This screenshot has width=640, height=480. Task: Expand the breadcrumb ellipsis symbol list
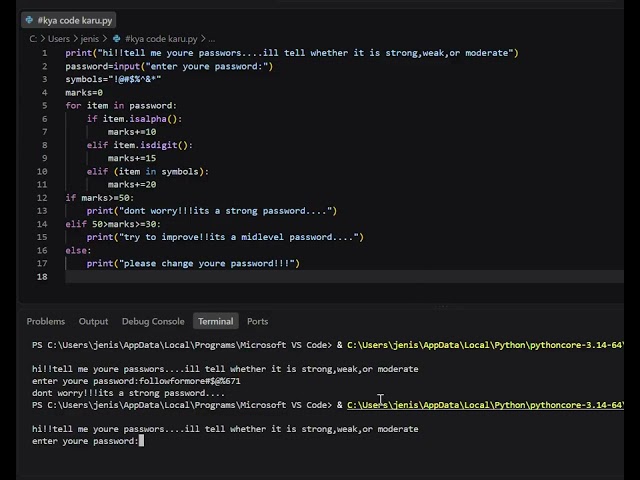pos(211,39)
